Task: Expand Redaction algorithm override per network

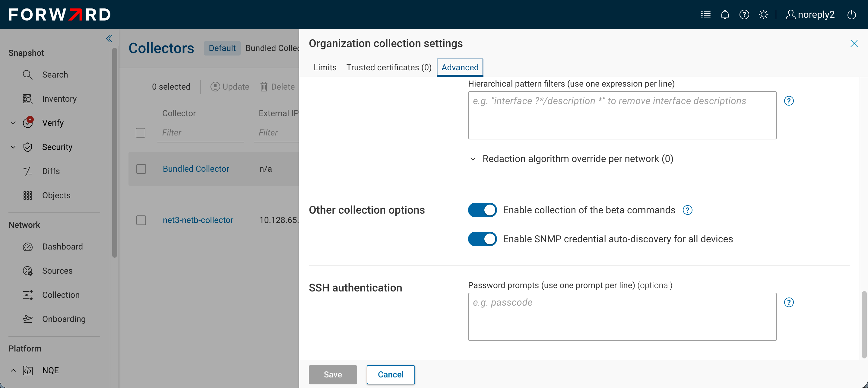Action: pyautogui.click(x=572, y=159)
